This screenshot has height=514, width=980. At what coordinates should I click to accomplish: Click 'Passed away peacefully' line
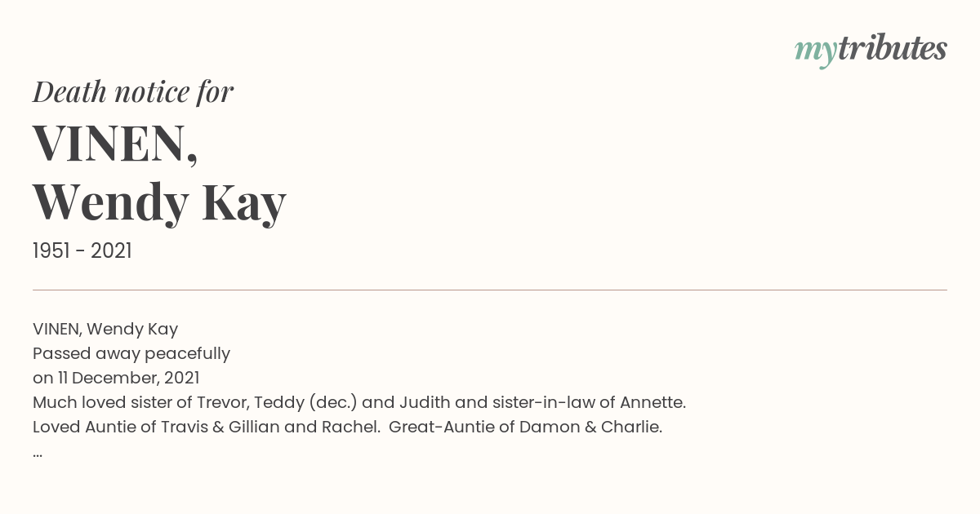click(x=131, y=354)
